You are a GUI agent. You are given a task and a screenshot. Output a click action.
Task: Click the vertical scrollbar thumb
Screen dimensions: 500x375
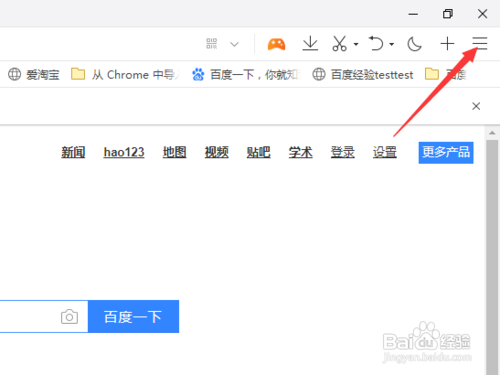click(x=492, y=257)
